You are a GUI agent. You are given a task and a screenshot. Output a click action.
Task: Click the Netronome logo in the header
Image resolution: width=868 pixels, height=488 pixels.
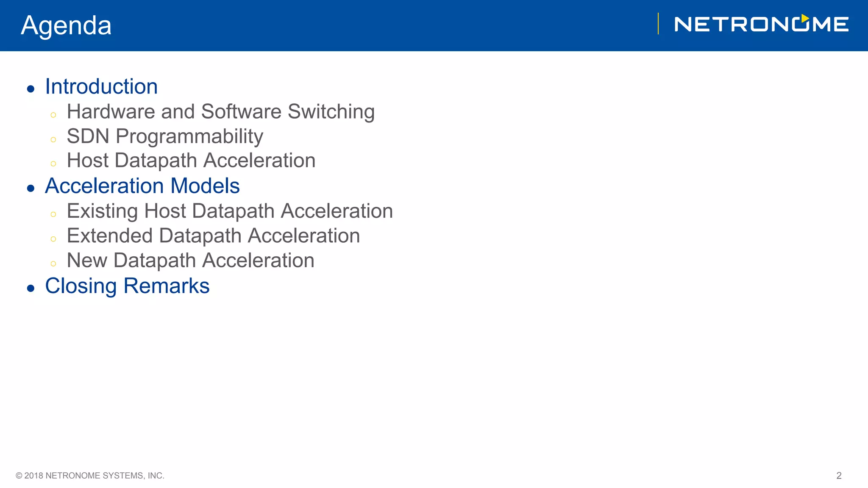(761, 24)
